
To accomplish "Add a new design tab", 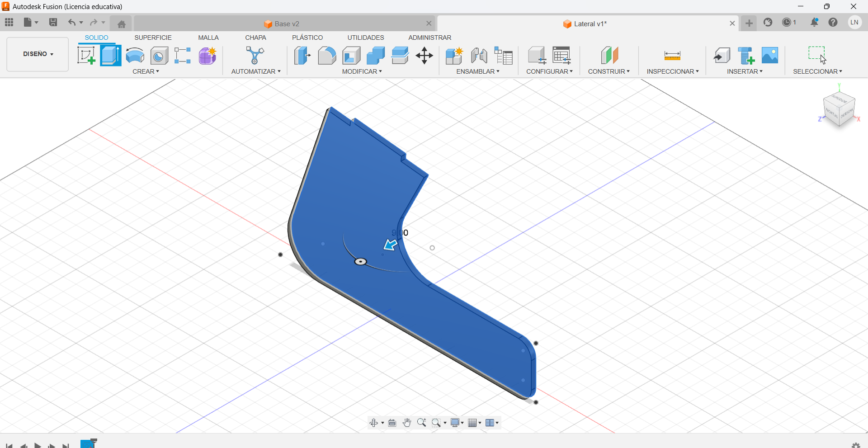I will click(749, 23).
